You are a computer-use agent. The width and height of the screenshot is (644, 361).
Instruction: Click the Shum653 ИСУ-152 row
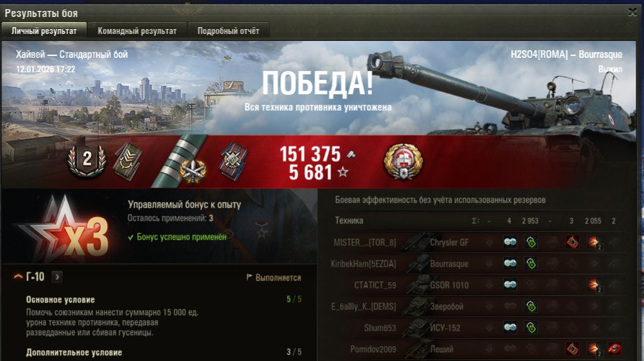[x=477, y=328]
